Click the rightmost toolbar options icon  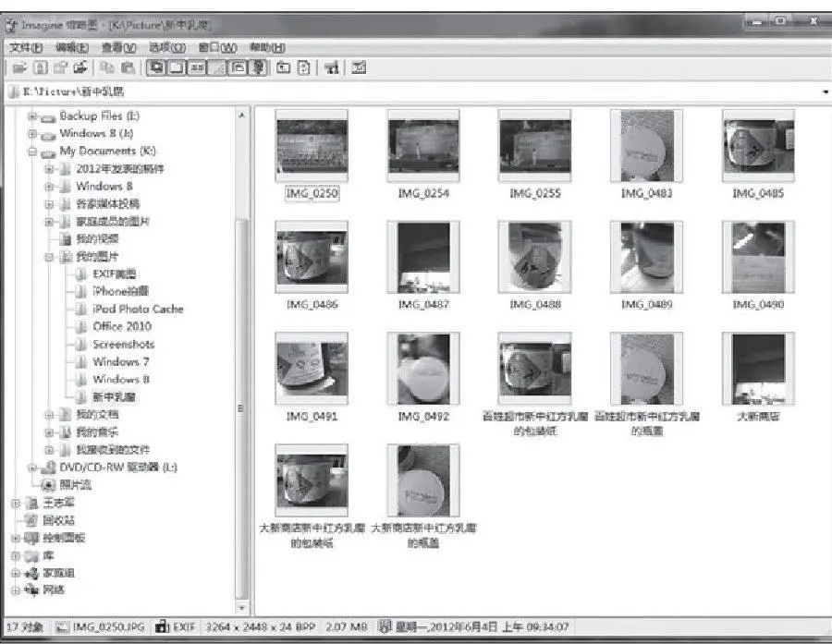tap(359, 67)
